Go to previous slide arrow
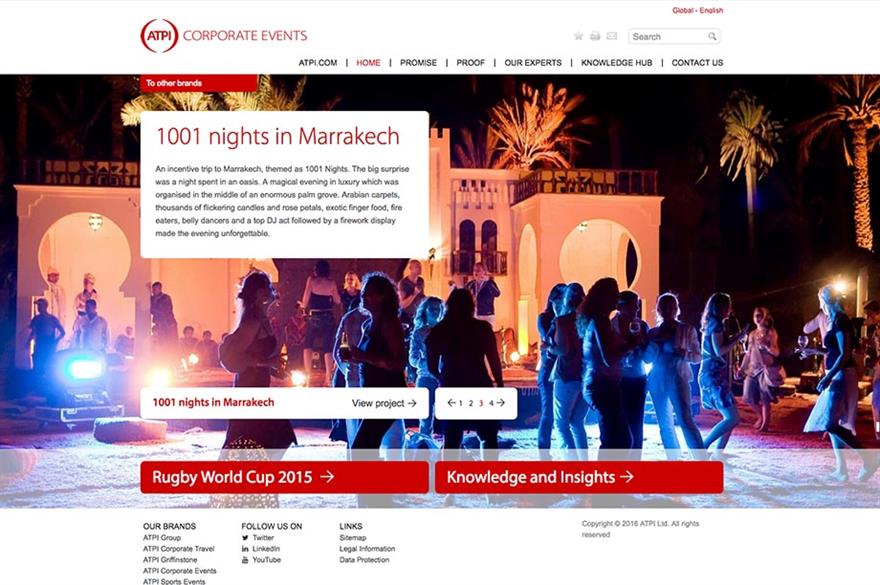The width and height of the screenshot is (880, 585). pyautogui.click(x=451, y=403)
